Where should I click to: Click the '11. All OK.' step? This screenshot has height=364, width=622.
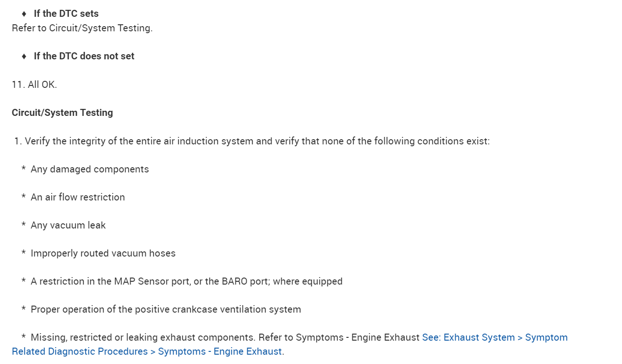click(34, 85)
